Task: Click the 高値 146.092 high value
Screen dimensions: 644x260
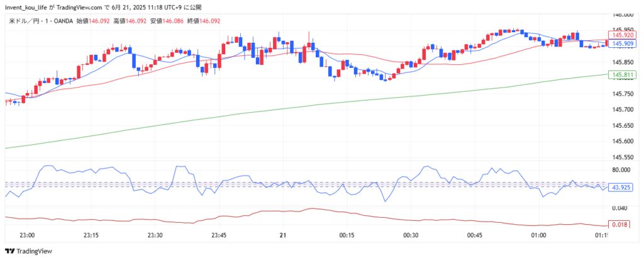Action: point(130,21)
